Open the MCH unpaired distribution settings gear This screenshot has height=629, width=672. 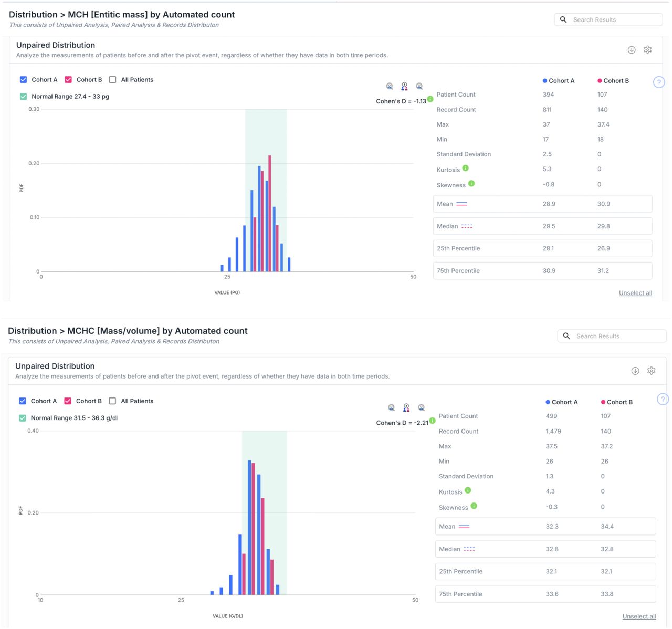[x=648, y=50]
